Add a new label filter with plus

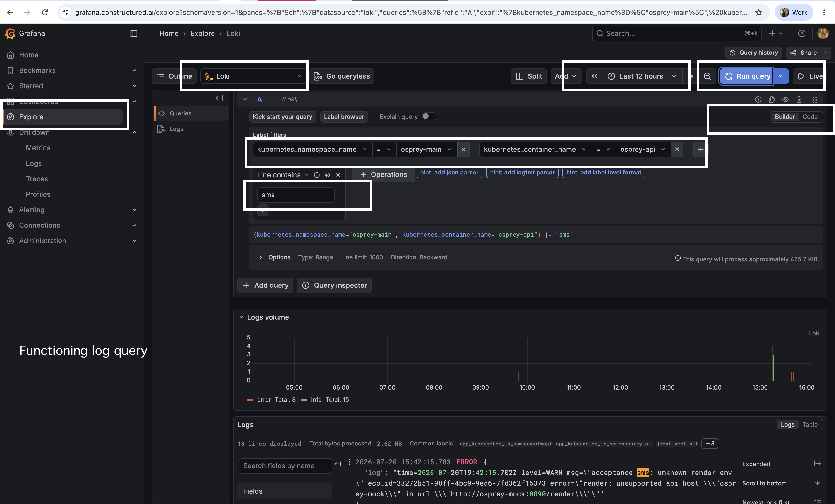click(700, 149)
